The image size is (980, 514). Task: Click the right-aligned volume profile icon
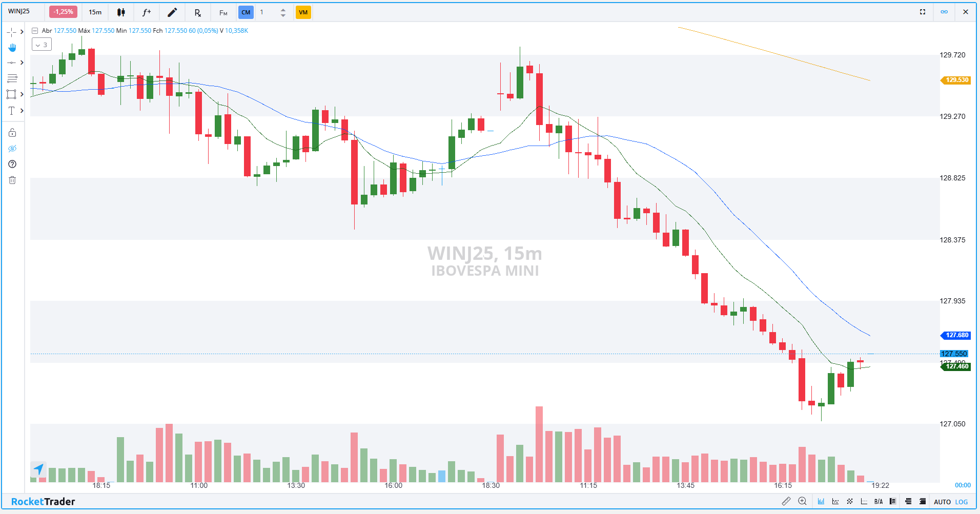click(x=923, y=502)
